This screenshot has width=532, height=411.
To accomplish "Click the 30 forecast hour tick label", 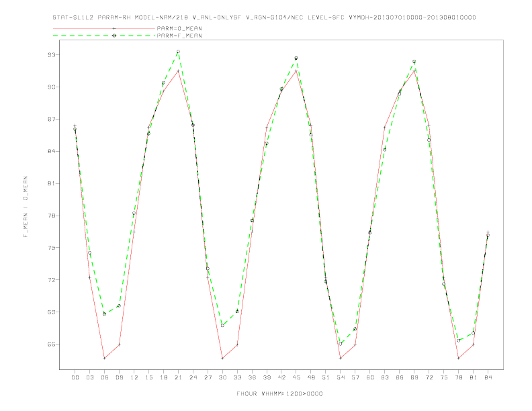I will tap(222, 377).
